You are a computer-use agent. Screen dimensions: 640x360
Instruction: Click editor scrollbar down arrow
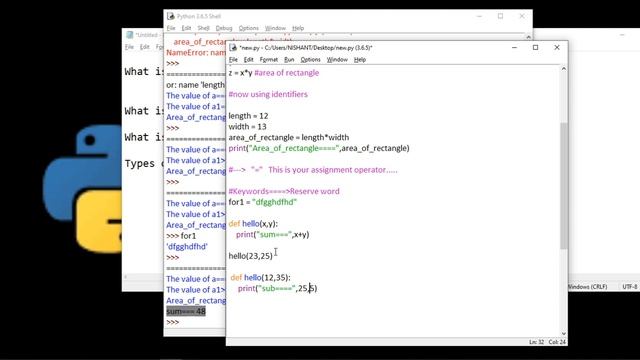coord(564,333)
